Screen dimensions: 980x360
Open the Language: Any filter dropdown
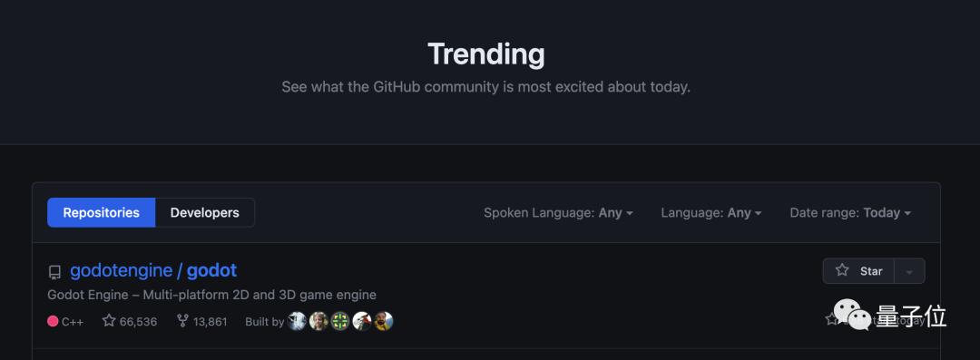[711, 212]
